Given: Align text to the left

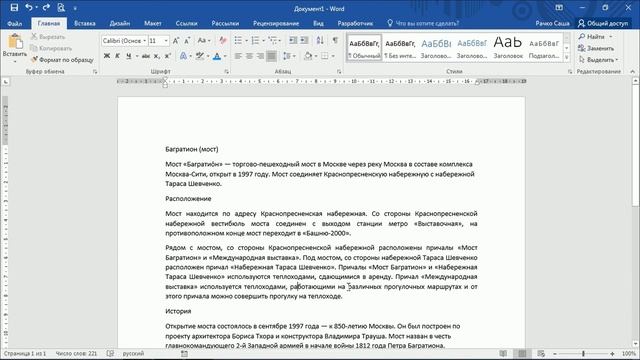Looking at the screenshot, I should coord(238,56).
